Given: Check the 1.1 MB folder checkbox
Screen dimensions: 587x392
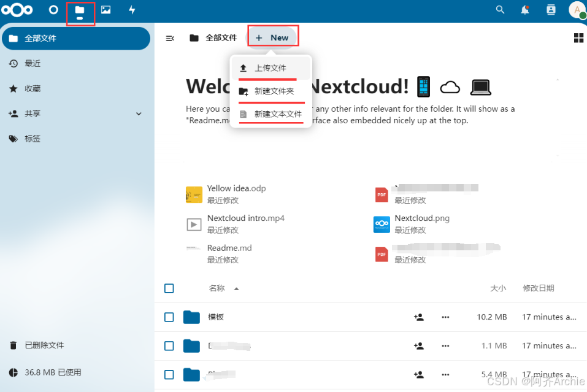Looking at the screenshot, I should [x=169, y=346].
